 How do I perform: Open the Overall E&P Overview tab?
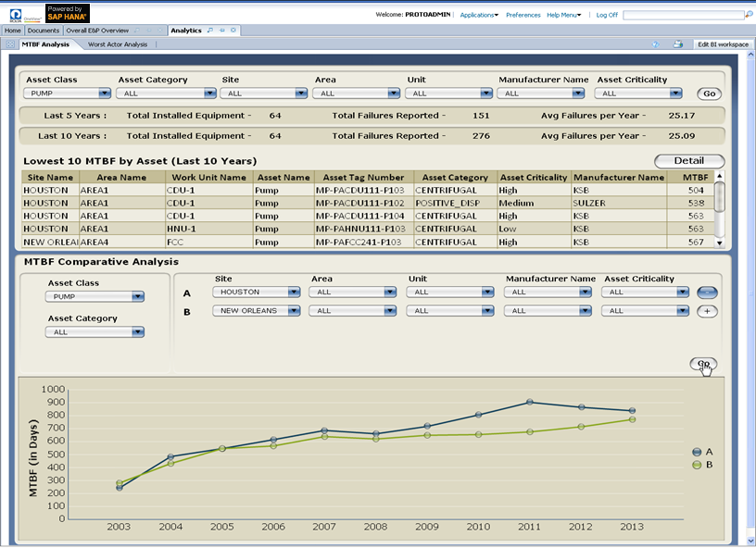(x=97, y=31)
